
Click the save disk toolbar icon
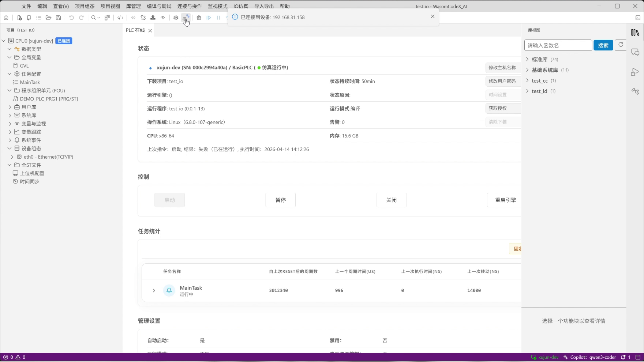(58, 18)
